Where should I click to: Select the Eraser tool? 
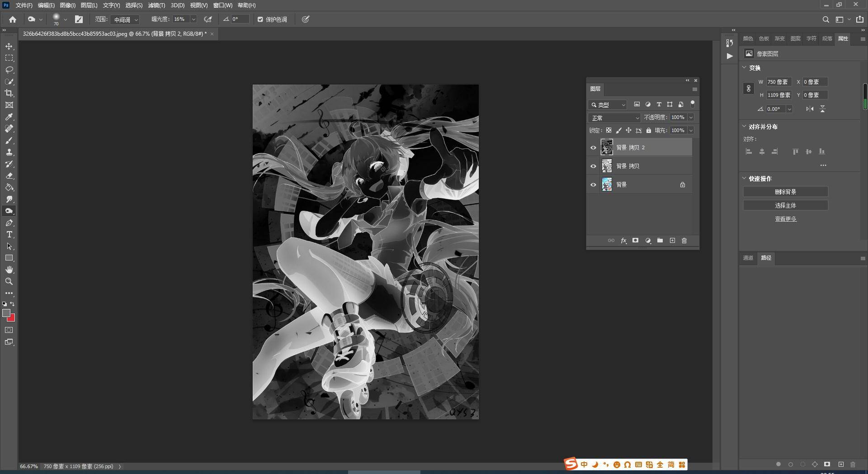(x=9, y=175)
